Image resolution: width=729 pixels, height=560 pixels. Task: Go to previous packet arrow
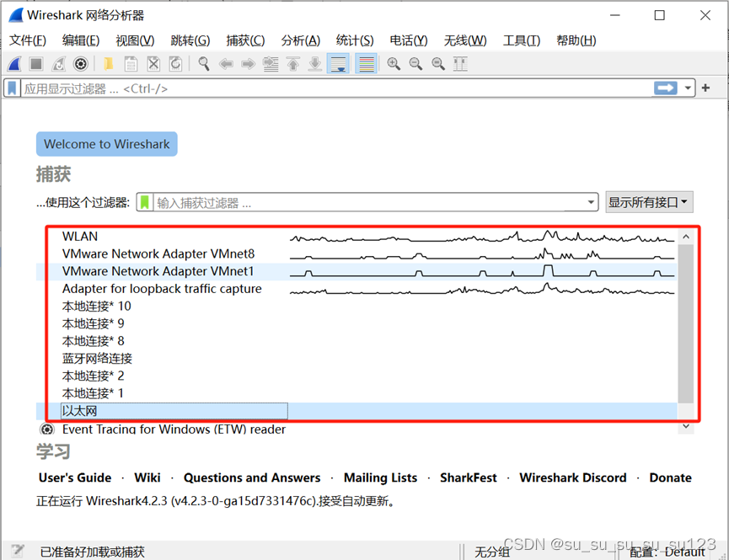click(x=226, y=64)
